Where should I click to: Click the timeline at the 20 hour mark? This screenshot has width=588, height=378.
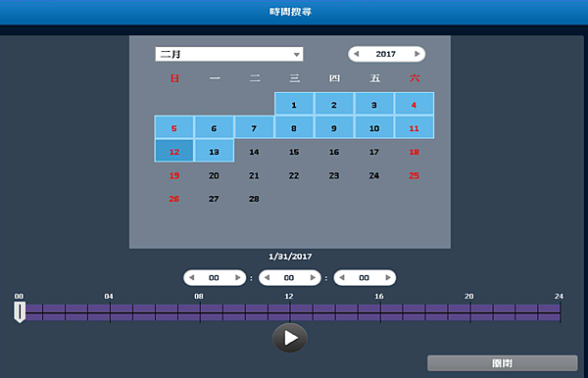coord(470,312)
